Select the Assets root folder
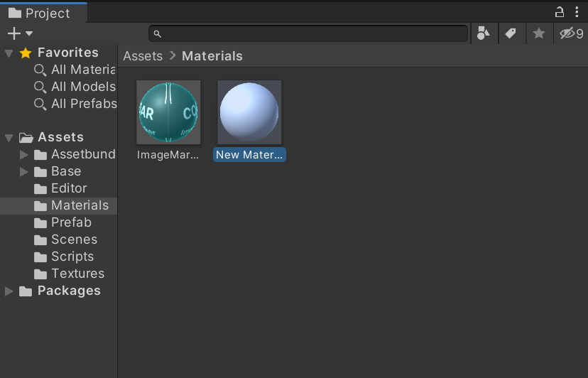 pos(61,137)
